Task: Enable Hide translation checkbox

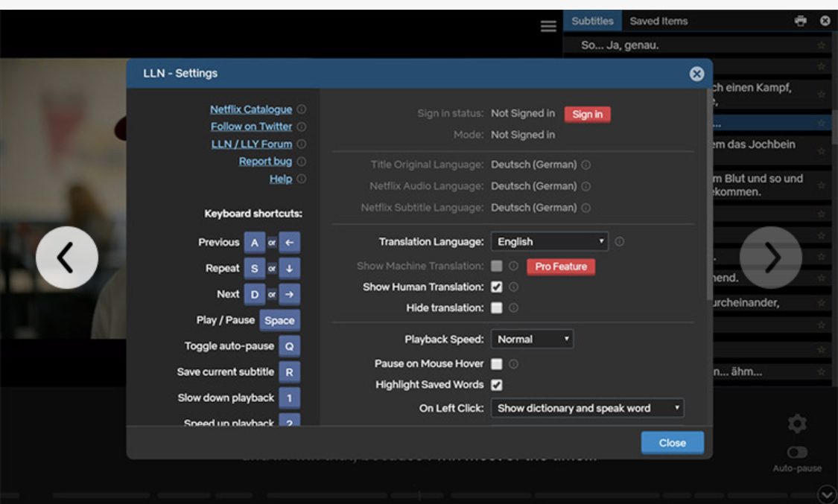Action: [x=497, y=308]
